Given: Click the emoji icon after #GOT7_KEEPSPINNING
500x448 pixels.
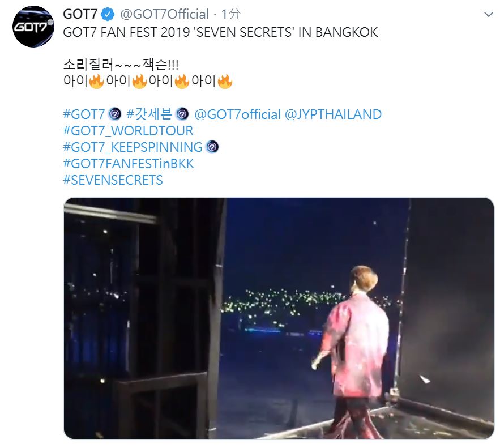Looking at the screenshot, I should coord(212,147).
